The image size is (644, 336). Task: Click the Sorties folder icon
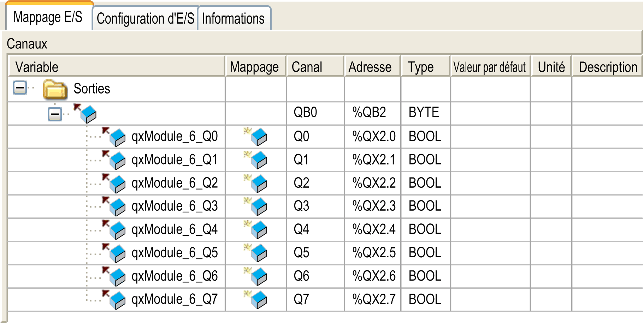[55, 89]
